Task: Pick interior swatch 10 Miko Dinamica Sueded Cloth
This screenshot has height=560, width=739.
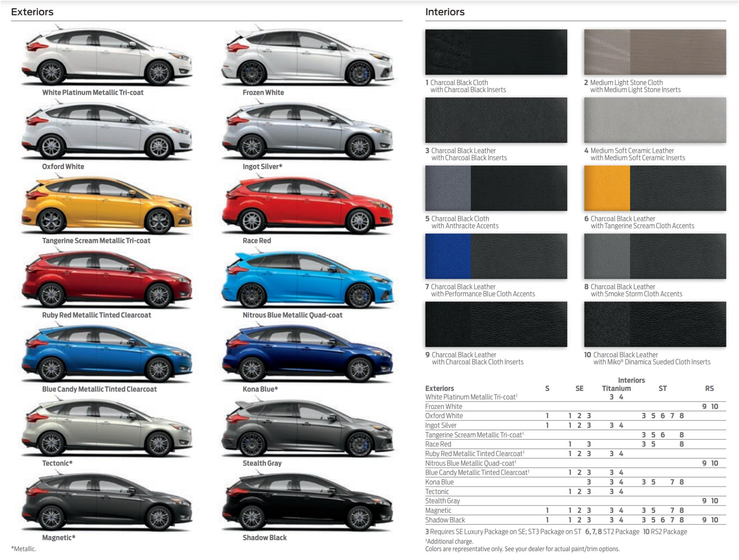Action: pos(655,324)
